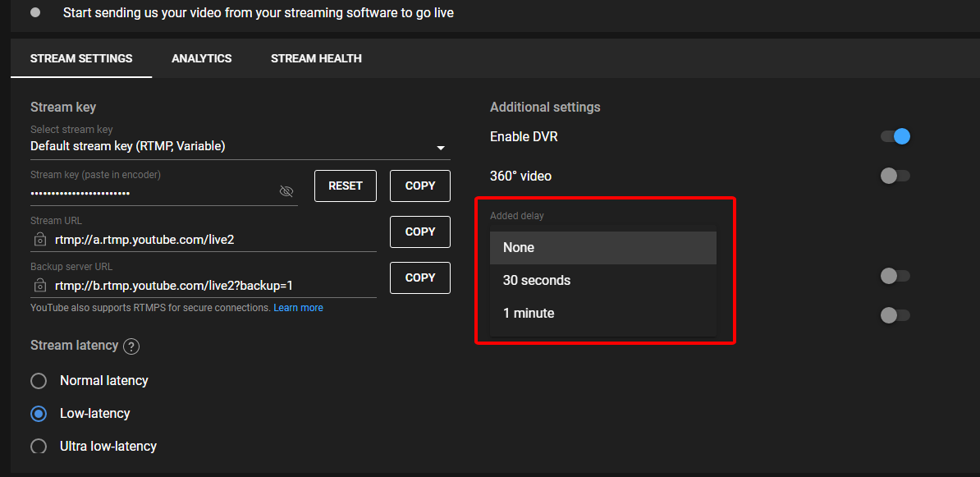Switch to the Stream Health tab
The height and width of the screenshot is (477, 980).
[316, 58]
